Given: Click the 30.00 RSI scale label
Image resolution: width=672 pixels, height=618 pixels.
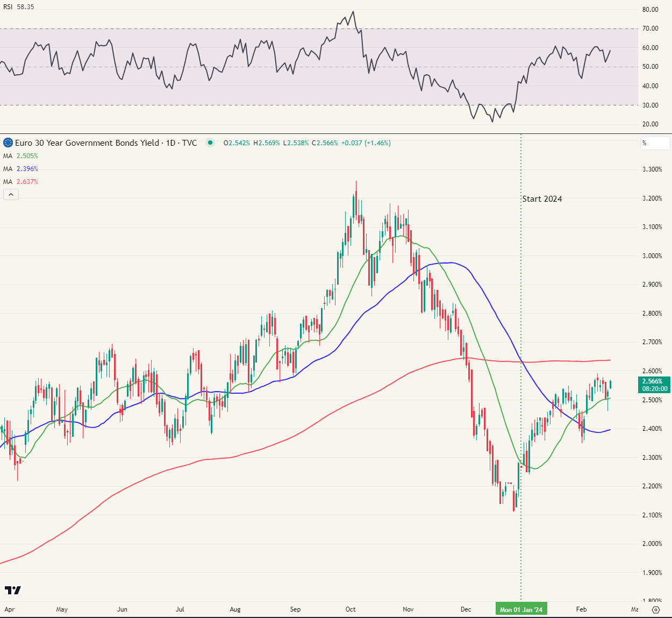Looking at the screenshot, I should 650,105.
